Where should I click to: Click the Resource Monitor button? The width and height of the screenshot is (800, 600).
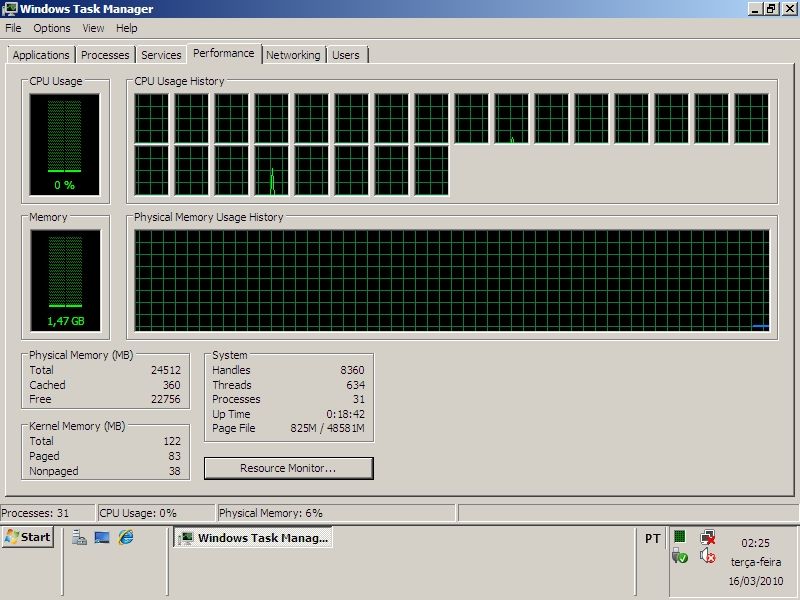click(288, 468)
